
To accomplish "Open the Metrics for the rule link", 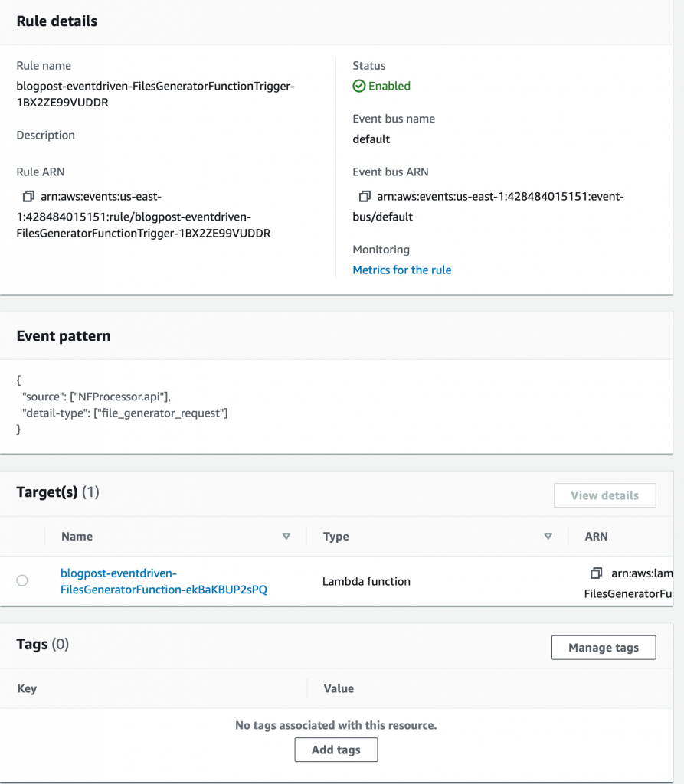I will click(402, 269).
